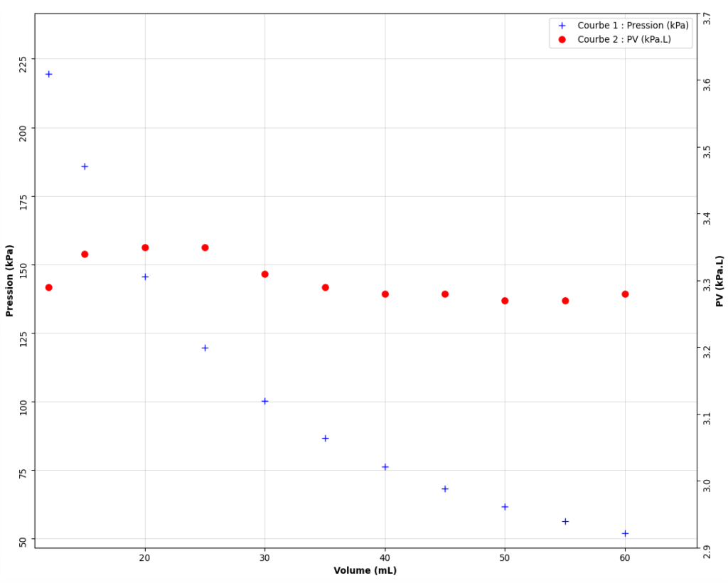Click the red dot marker in legend
The image size is (728, 583).
pyautogui.click(x=562, y=40)
